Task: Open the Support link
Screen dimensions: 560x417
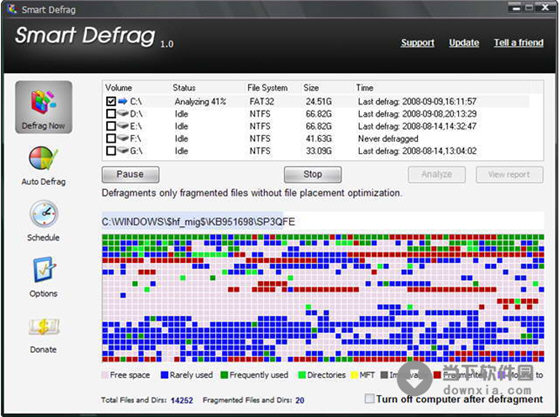Action: tap(418, 43)
